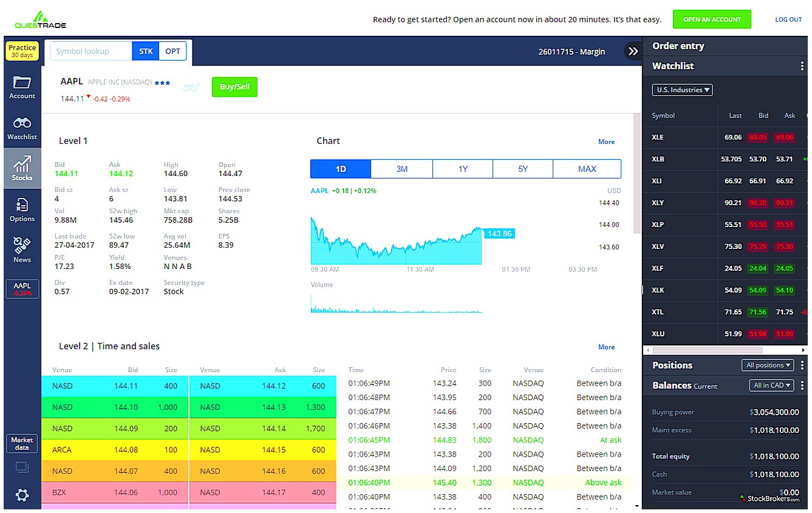Select the XLK row in watchlist
Viewport: 812px width, 513px height.
point(725,290)
